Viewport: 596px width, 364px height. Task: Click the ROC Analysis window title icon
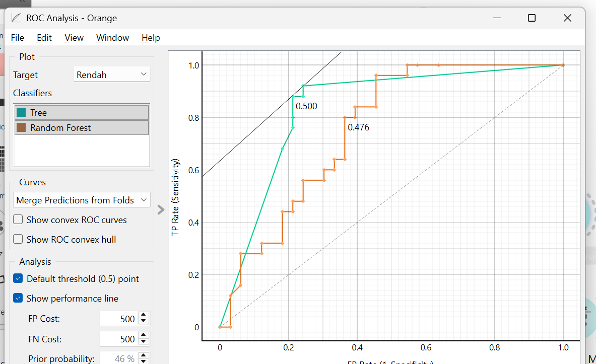tap(16, 18)
